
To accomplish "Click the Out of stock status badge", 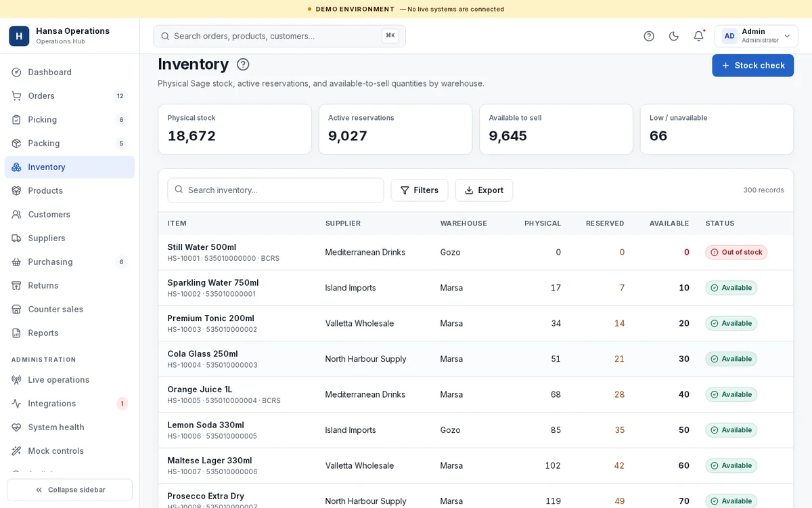I will click(736, 252).
